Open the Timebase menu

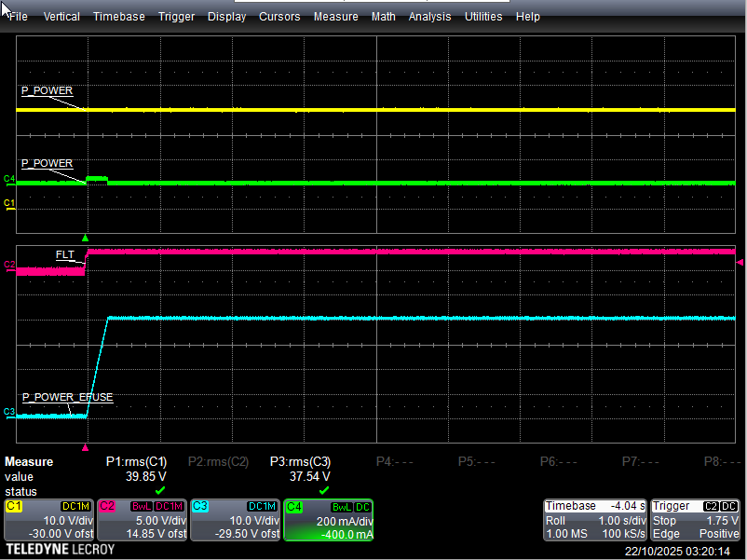pyautogui.click(x=119, y=17)
